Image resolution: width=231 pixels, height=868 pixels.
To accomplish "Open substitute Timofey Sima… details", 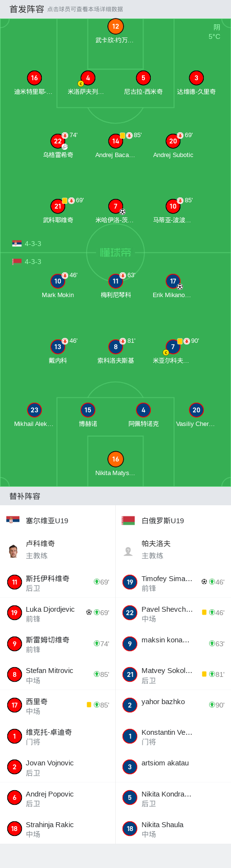I will tap(173, 583).
